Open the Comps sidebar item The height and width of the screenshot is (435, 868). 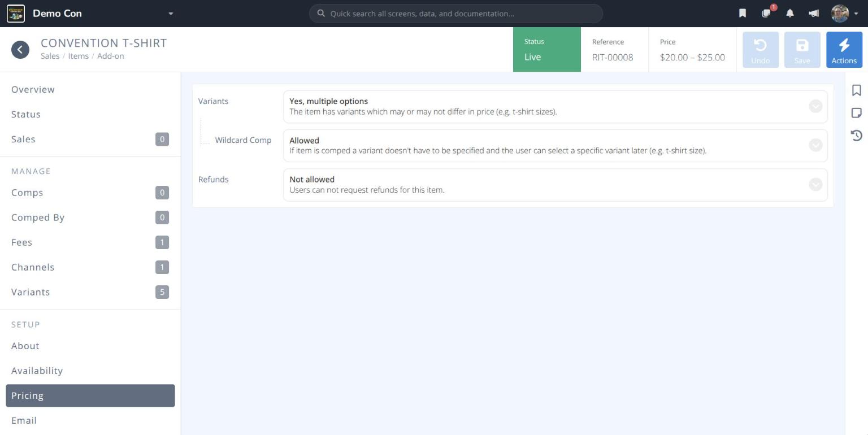(x=90, y=193)
